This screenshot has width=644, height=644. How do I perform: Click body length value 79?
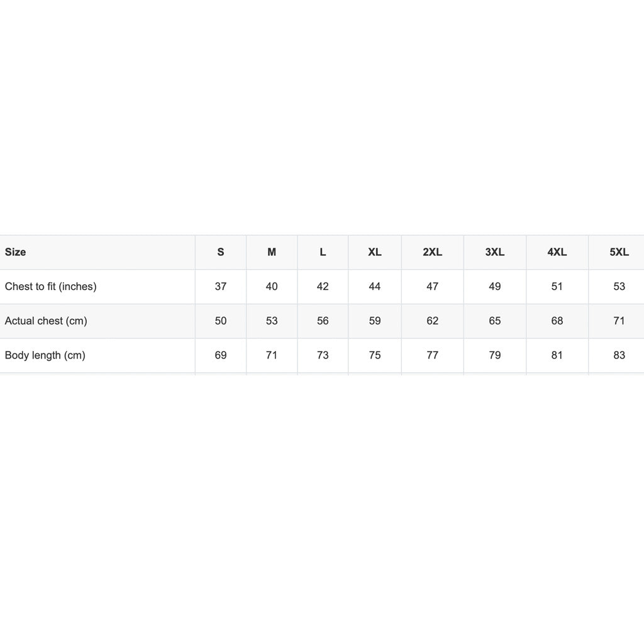495,355
